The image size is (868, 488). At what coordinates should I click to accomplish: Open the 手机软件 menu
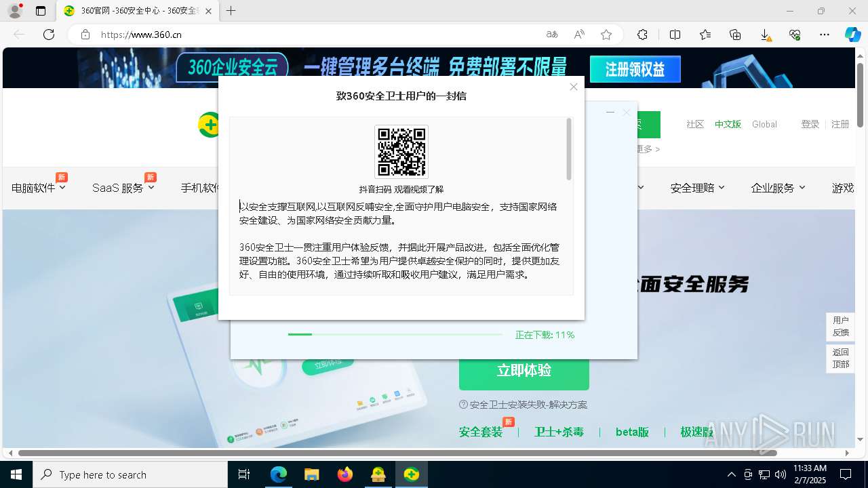199,188
